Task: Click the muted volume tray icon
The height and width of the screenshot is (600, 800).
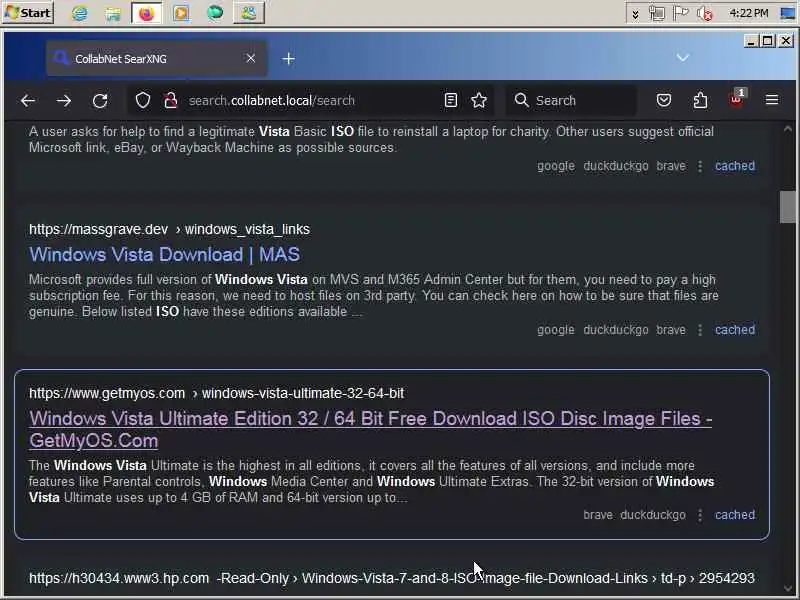Action: coord(705,13)
